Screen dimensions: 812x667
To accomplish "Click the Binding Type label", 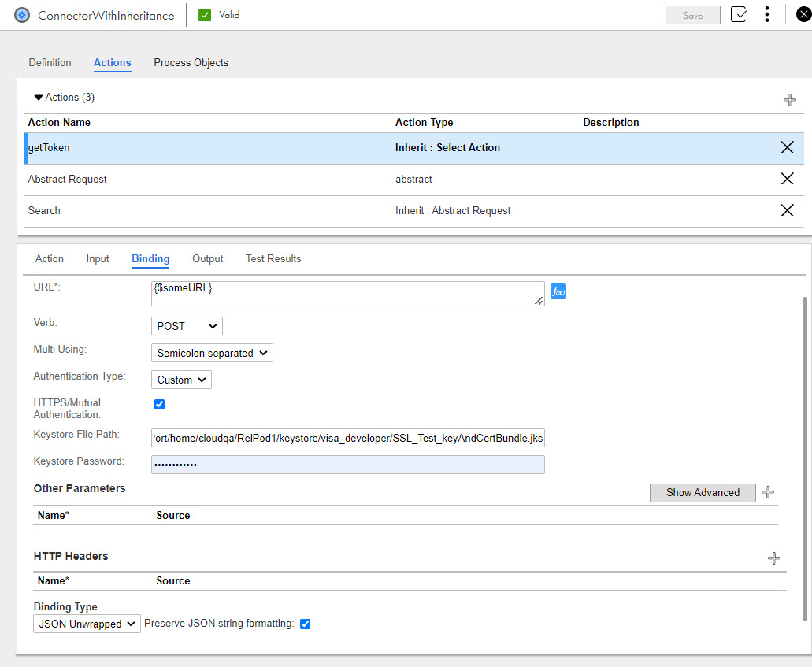I will click(65, 606).
